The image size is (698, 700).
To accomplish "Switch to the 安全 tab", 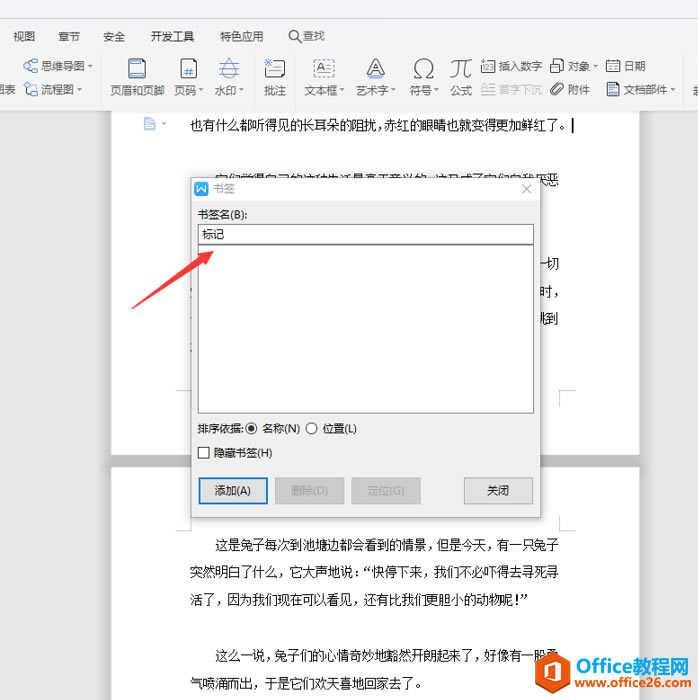I will coord(114,36).
